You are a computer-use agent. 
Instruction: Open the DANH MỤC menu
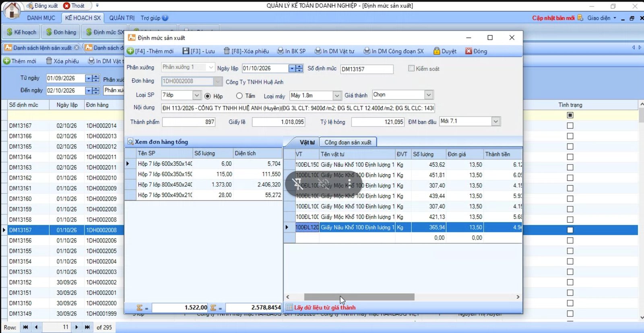[x=41, y=18]
